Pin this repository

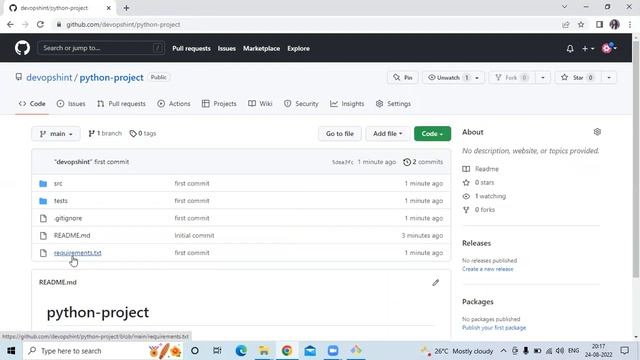pos(403,78)
